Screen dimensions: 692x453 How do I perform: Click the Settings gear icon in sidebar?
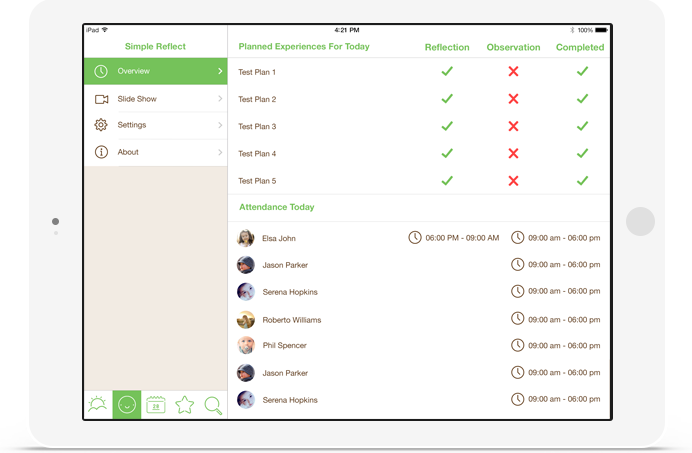click(101, 125)
